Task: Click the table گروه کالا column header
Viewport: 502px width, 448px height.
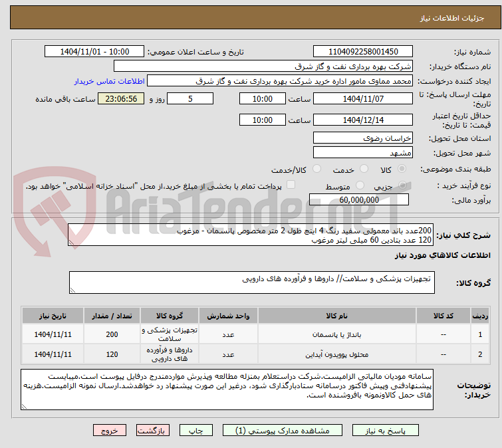Action: pyautogui.click(x=170, y=316)
